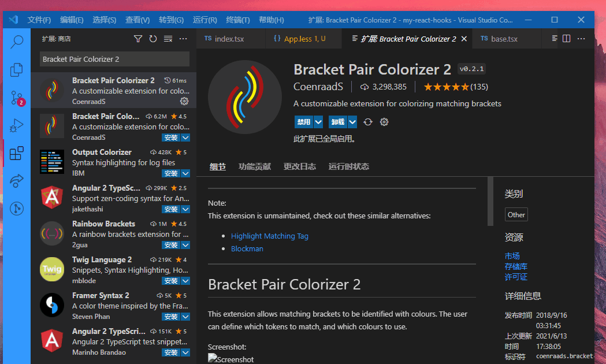Switch to the App.less tab
Viewport: 606px width, 364px height.
304,39
